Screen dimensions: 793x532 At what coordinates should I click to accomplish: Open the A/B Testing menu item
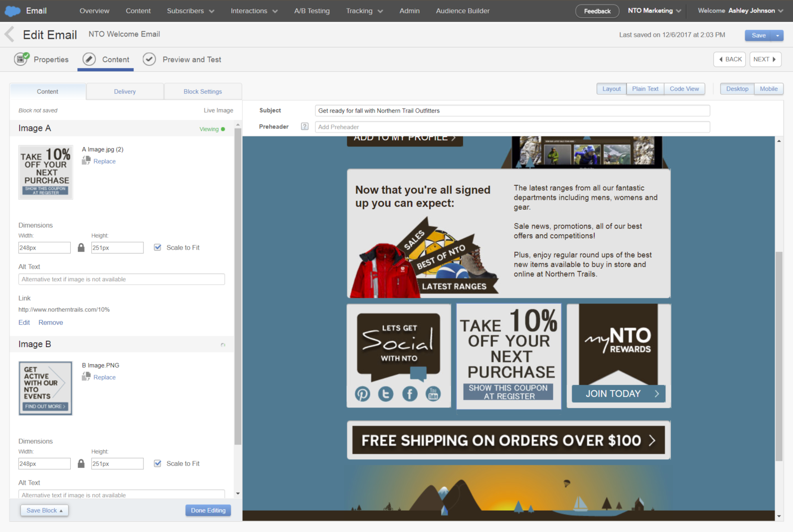312,11
